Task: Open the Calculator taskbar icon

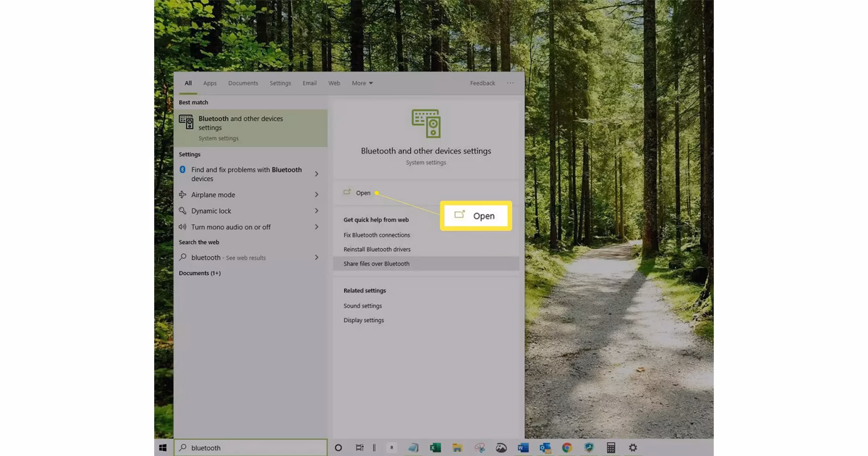Action: click(611, 448)
